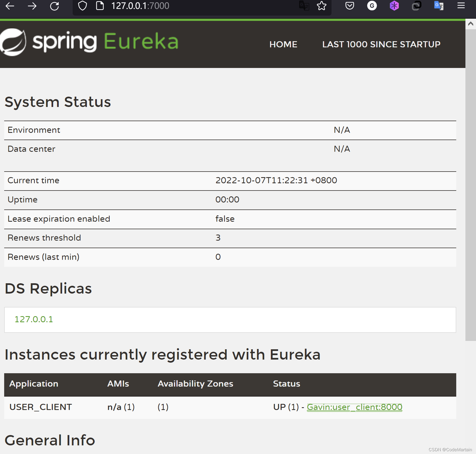
Task: Click the translate page icon in the address bar
Action: click(304, 6)
